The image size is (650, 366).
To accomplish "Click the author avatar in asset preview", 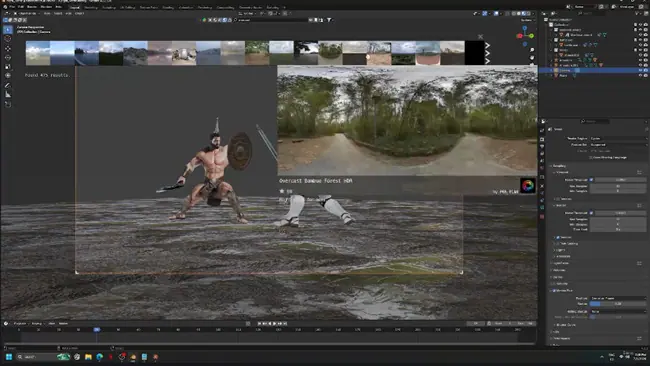I will pos(528,185).
